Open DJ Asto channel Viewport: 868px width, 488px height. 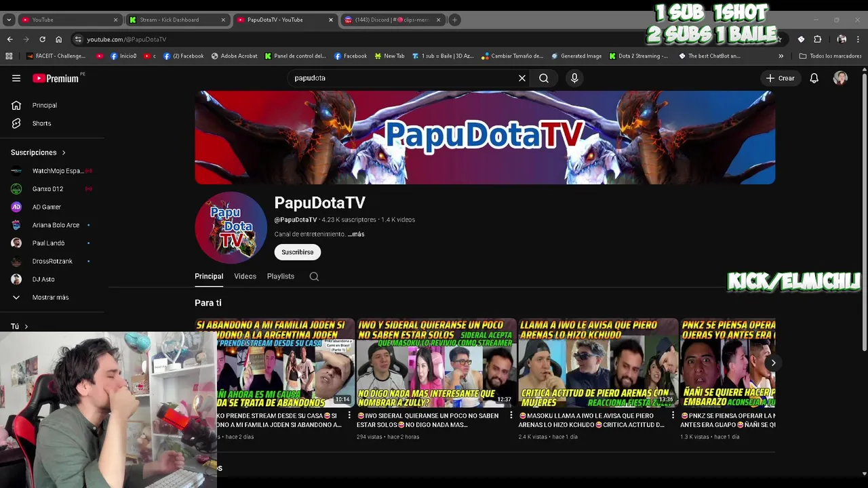(43, 279)
